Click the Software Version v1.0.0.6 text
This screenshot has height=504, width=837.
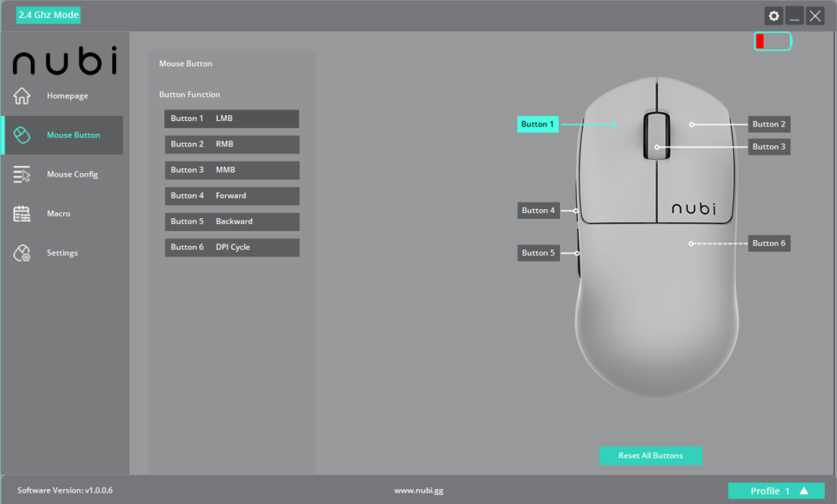coord(65,491)
